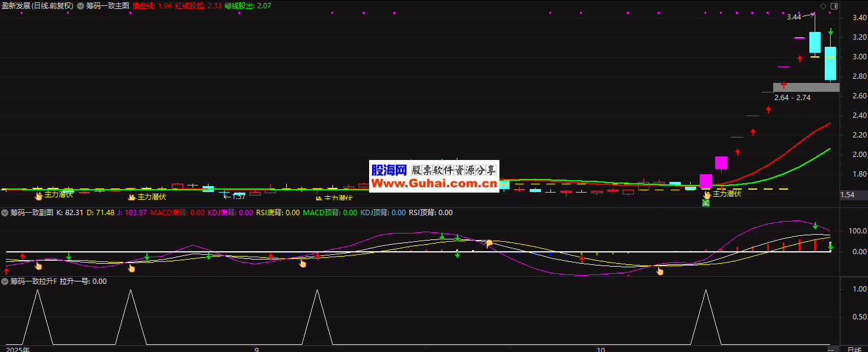Open the Www.Guhai.com.cn watermark link
This screenshot has width=868, height=352.
434,184
